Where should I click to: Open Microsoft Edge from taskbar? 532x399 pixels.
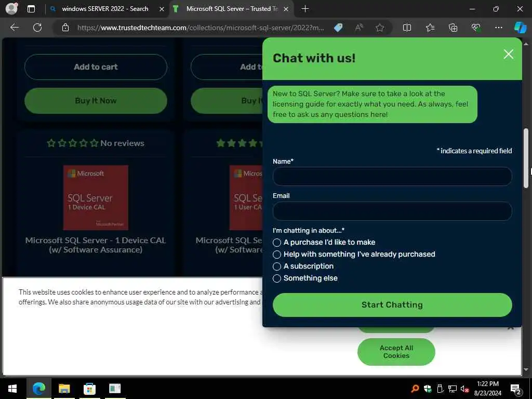pos(38,389)
